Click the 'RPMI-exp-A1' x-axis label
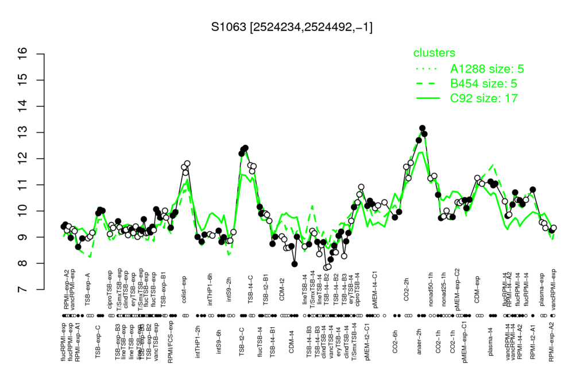This screenshot has width=588, height=368. [x=78, y=342]
